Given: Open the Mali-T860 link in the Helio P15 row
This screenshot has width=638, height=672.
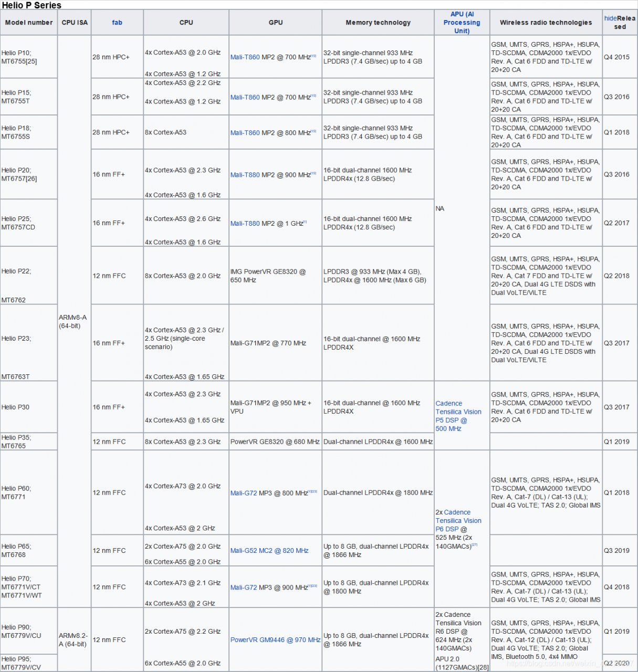Looking at the screenshot, I should pyautogui.click(x=245, y=97).
